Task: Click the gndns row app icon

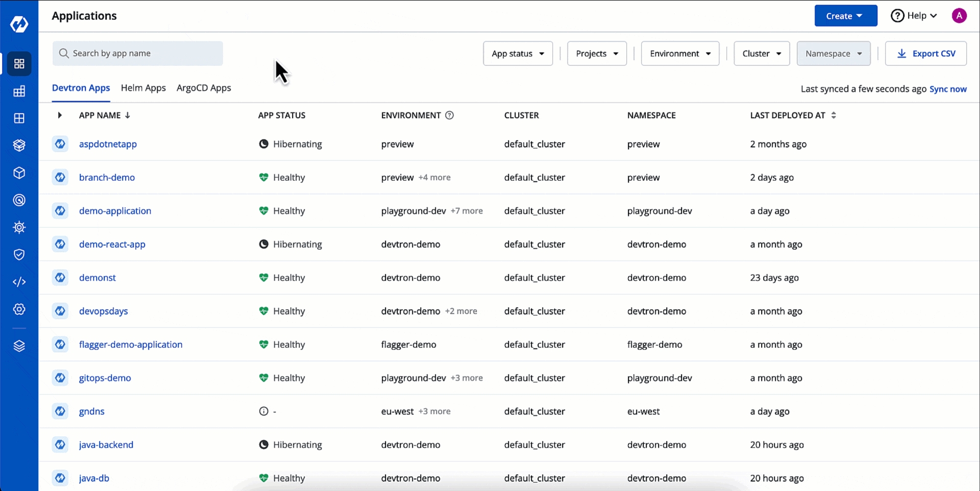Action: tap(60, 411)
